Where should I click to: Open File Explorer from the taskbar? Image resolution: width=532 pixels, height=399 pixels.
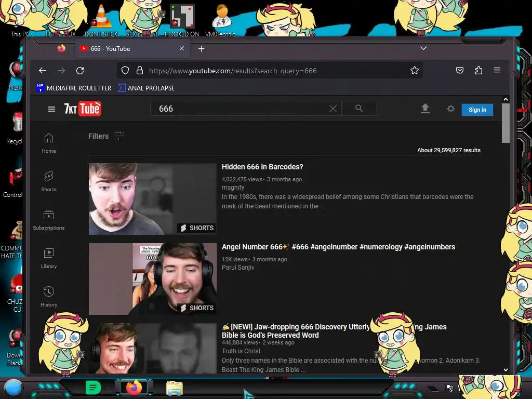(175, 388)
